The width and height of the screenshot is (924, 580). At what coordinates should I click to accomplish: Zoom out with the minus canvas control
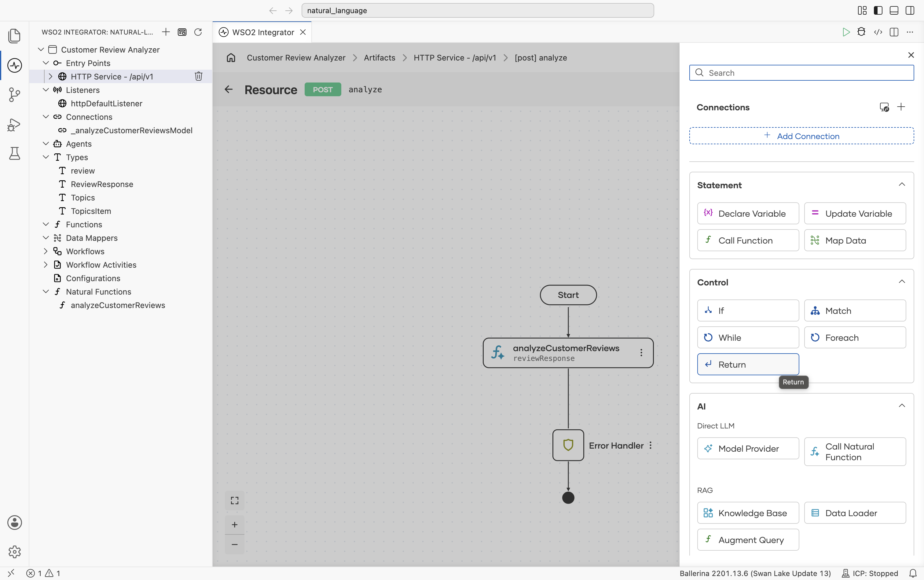click(x=234, y=544)
